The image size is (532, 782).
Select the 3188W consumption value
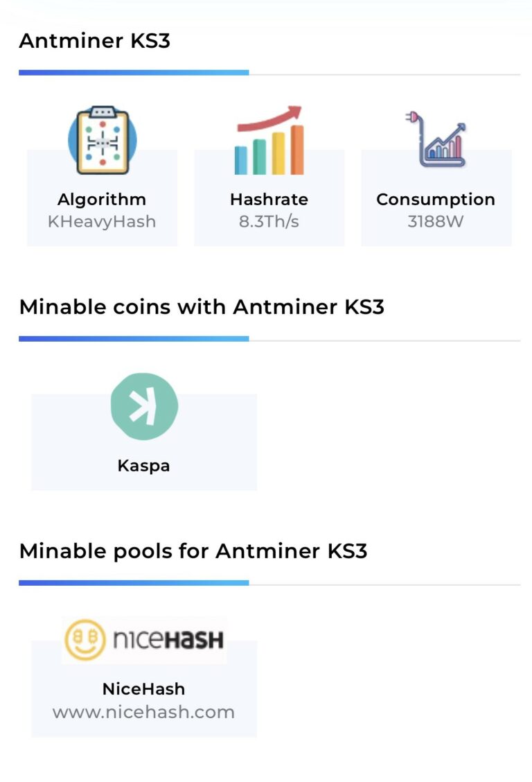[x=436, y=222]
